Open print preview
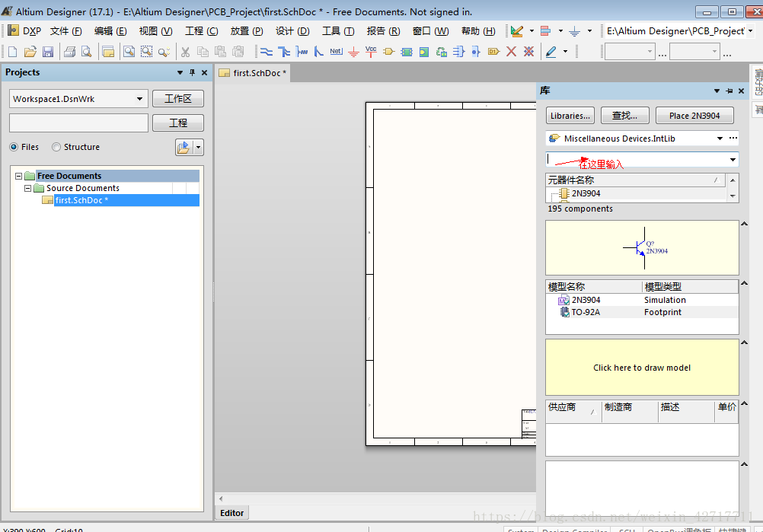The height and width of the screenshot is (532, 763). pos(87,52)
